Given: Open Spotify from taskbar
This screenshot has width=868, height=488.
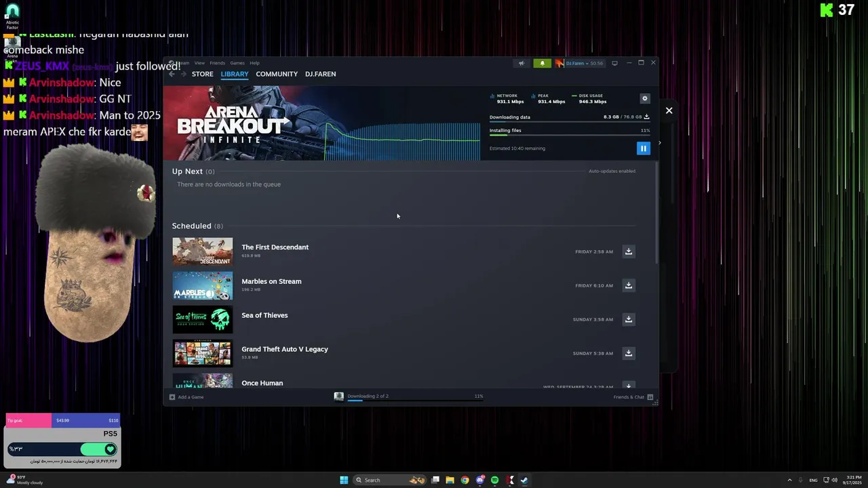Looking at the screenshot, I should 494,480.
